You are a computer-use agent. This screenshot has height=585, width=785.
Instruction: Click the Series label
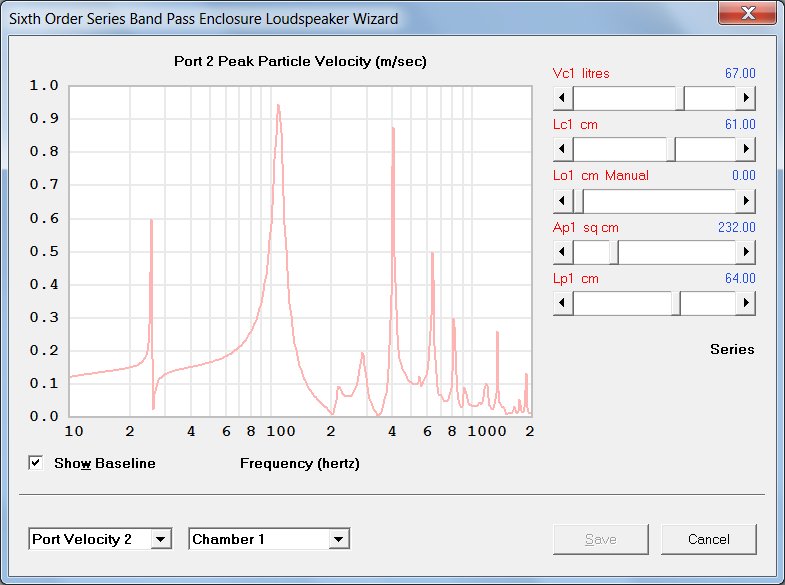pos(732,349)
